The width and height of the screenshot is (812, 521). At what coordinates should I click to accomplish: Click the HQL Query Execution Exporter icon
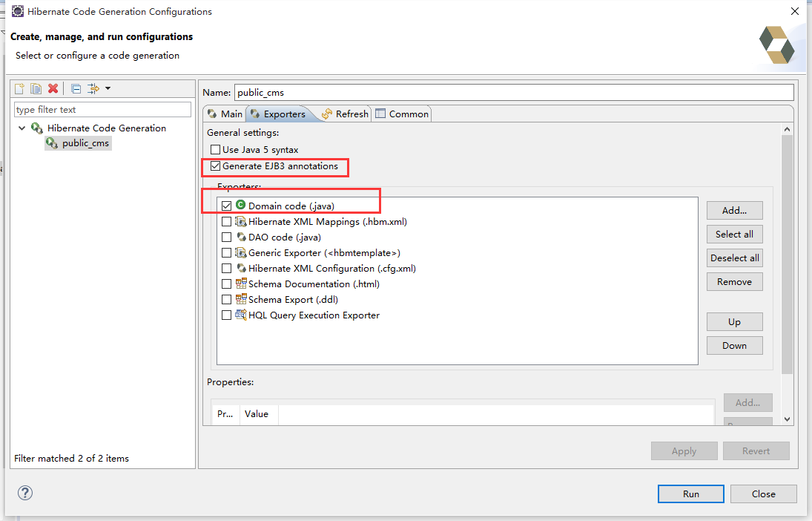(241, 315)
